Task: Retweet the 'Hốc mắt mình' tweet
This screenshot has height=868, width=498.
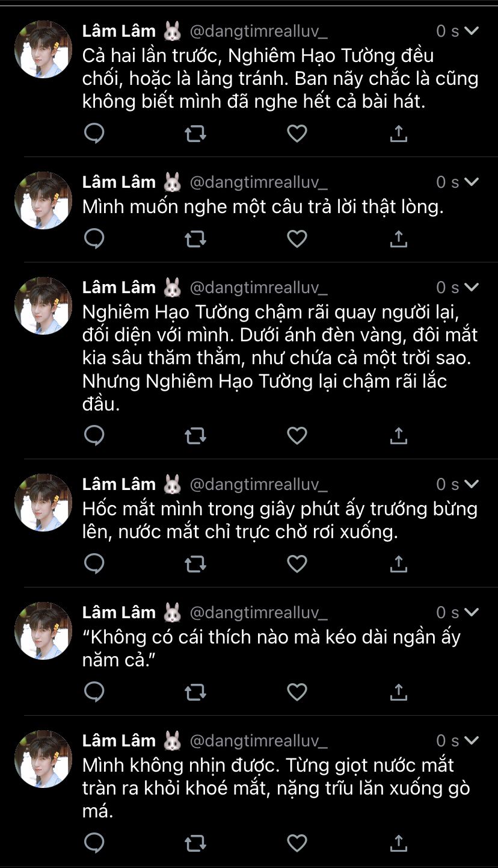Action: click(x=195, y=564)
